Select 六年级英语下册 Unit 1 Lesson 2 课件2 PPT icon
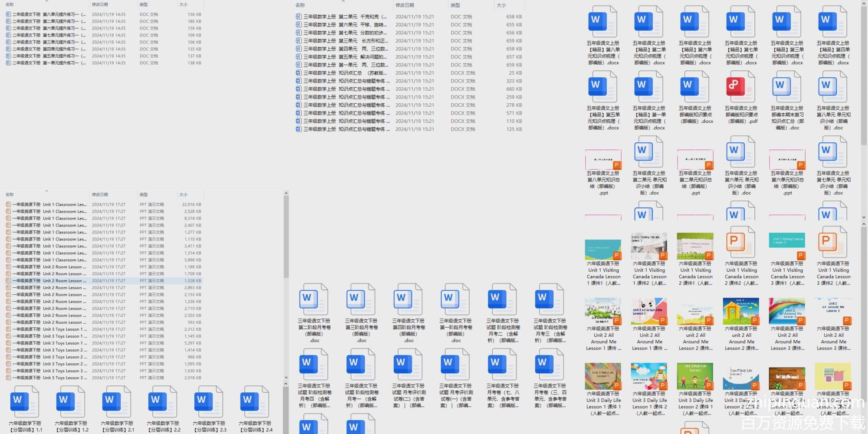Screen dimensions: 868x434 pyautogui.click(x=741, y=242)
